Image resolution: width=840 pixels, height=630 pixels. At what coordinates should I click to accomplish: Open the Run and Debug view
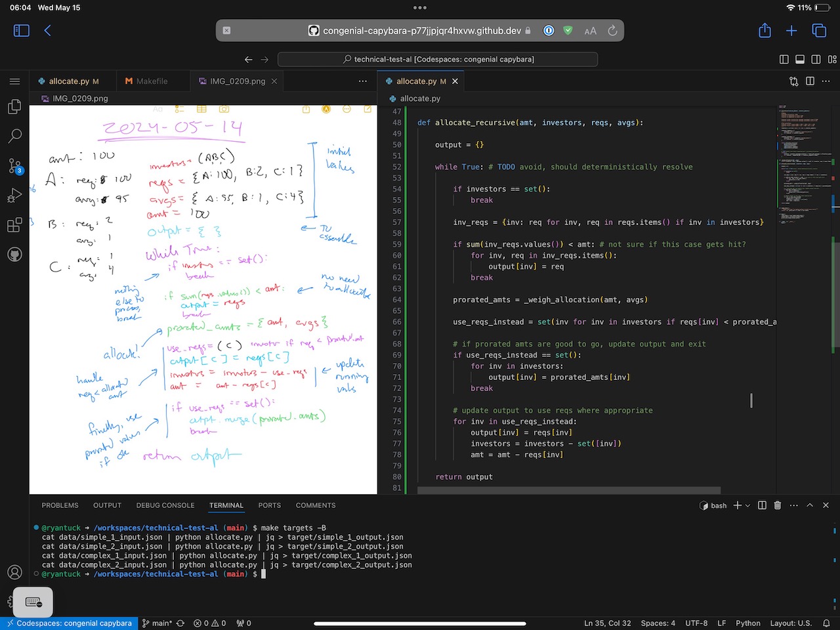pos(14,196)
